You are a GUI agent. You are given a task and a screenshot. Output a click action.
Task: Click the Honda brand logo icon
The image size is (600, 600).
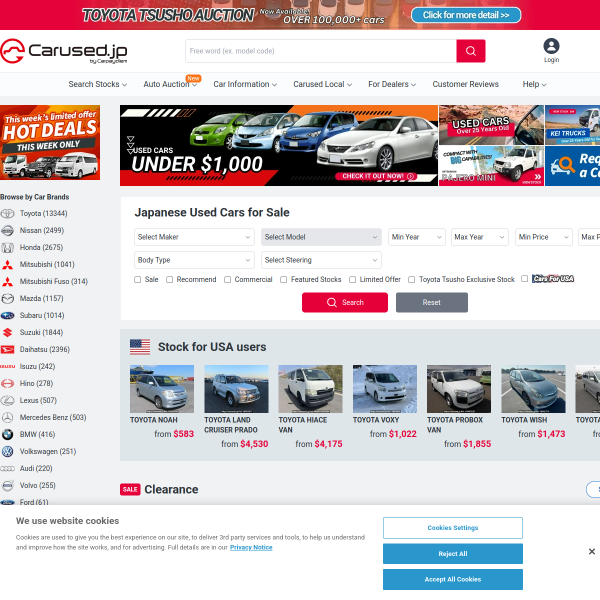click(7, 248)
